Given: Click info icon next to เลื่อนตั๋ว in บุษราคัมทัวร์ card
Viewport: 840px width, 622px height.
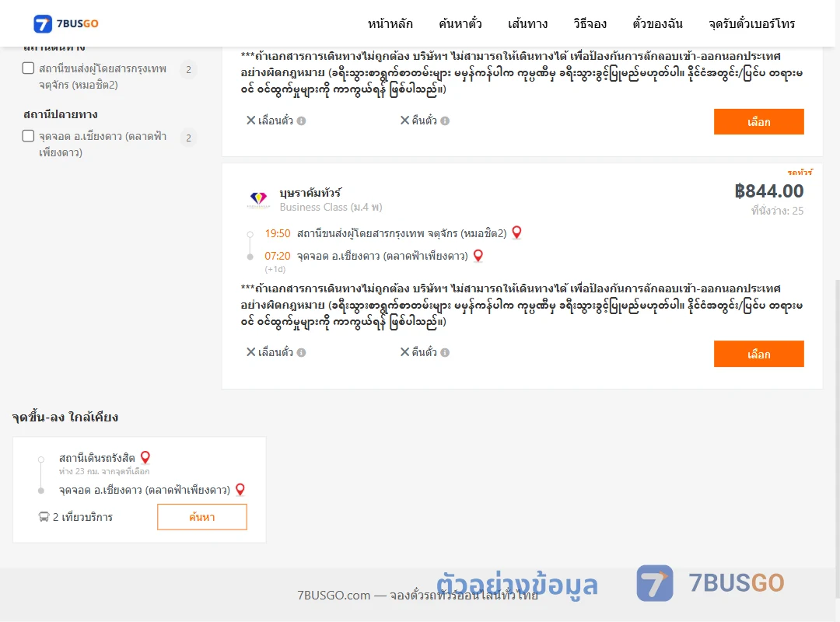Looking at the screenshot, I should [x=302, y=352].
